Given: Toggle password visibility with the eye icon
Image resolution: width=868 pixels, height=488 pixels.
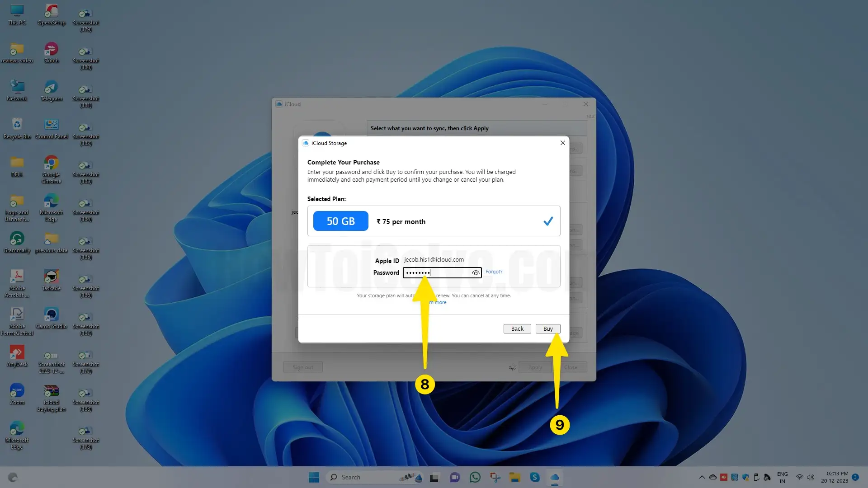Looking at the screenshot, I should click(x=476, y=273).
